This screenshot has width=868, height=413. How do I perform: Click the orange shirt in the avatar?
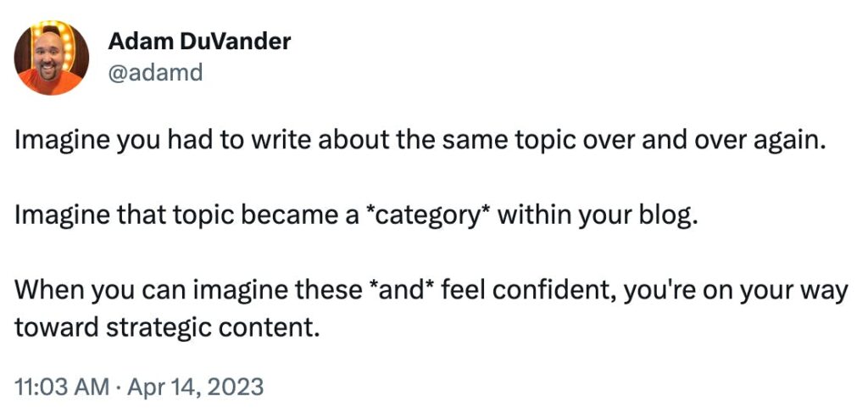coord(50,84)
